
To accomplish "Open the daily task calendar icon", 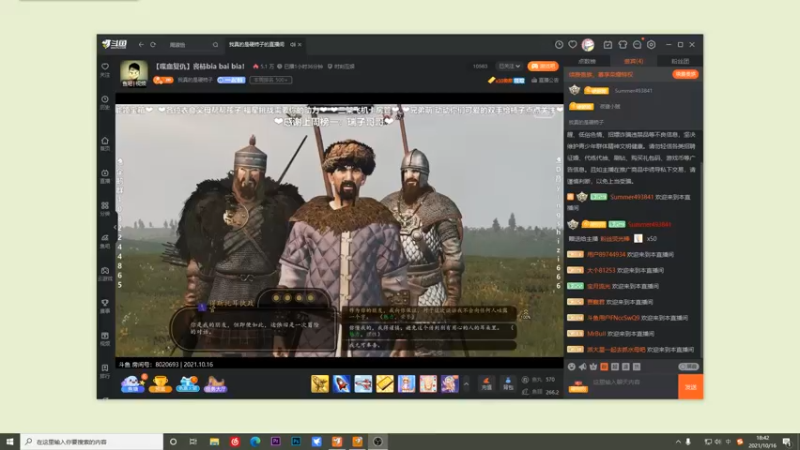I will (608, 44).
